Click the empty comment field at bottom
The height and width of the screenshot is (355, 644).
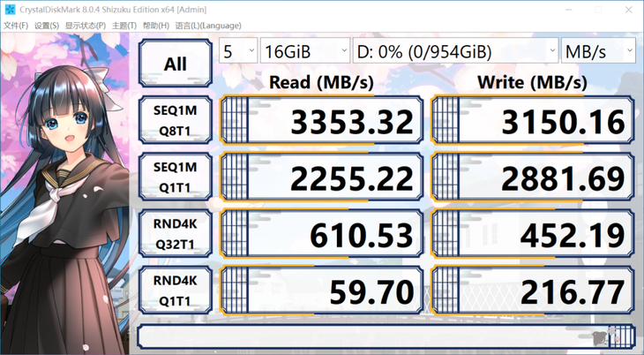[386, 336]
